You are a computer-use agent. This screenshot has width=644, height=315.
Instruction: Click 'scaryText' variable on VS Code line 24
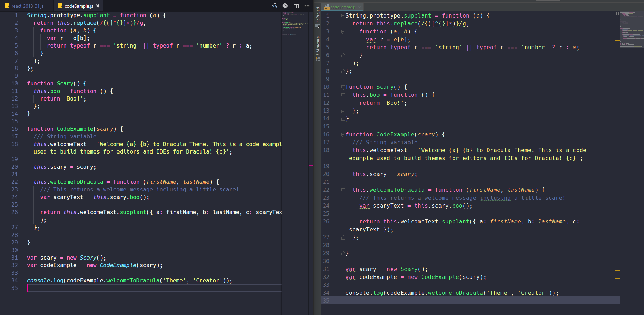(68, 197)
